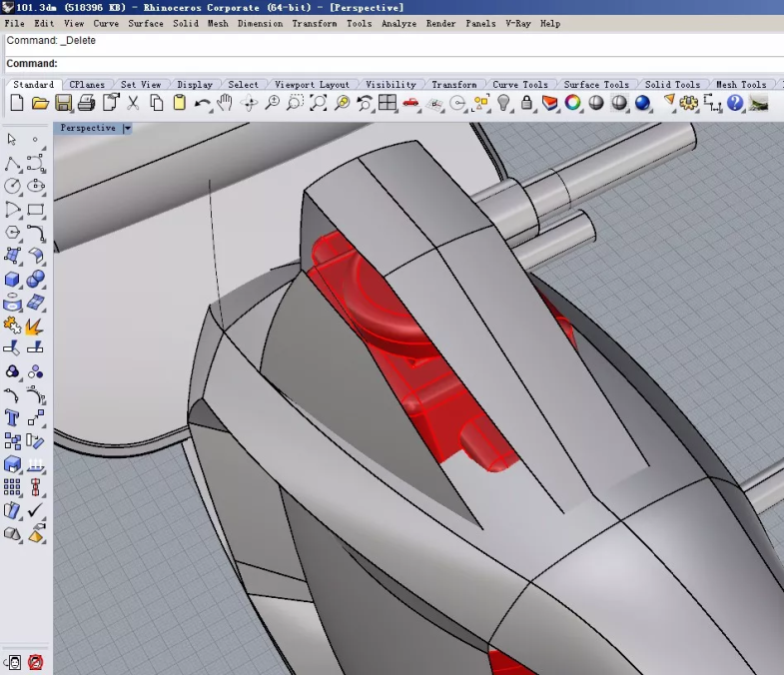784x675 pixels.
Task: Choose the Explode tool in the sidebar
Action: (x=35, y=326)
